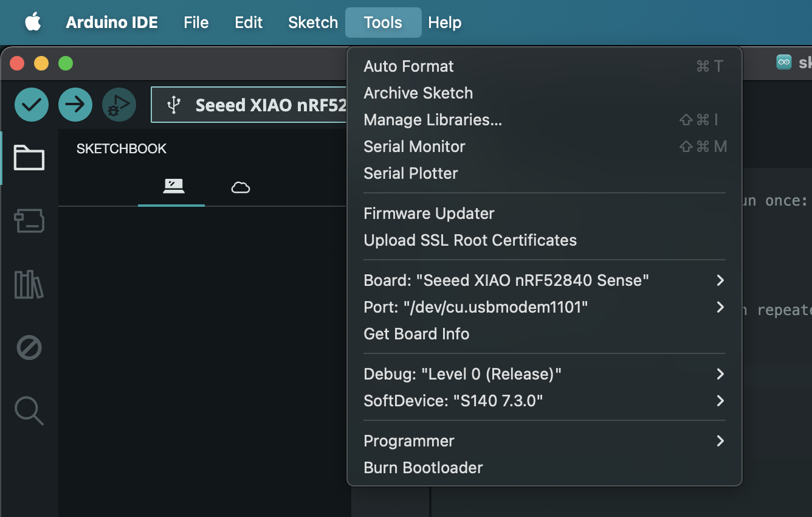Image resolution: width=812 pixels, height=517 pixels.
Task: Open the Sketch menu
Action: tap(313, 23)
